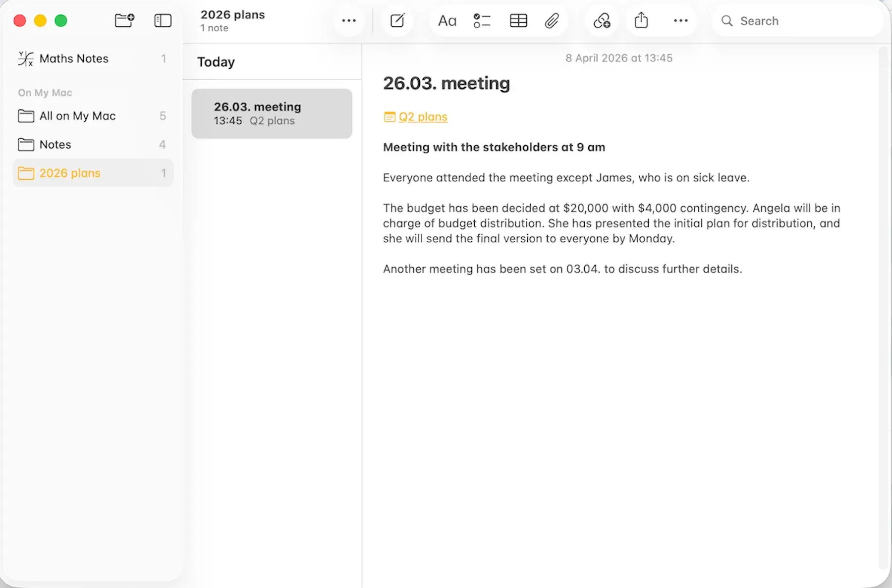Image resolution: width=892 pixels, height=588 pixels.
Task: Select the 2026 plans folder
Action: click(x=70, y=173)
